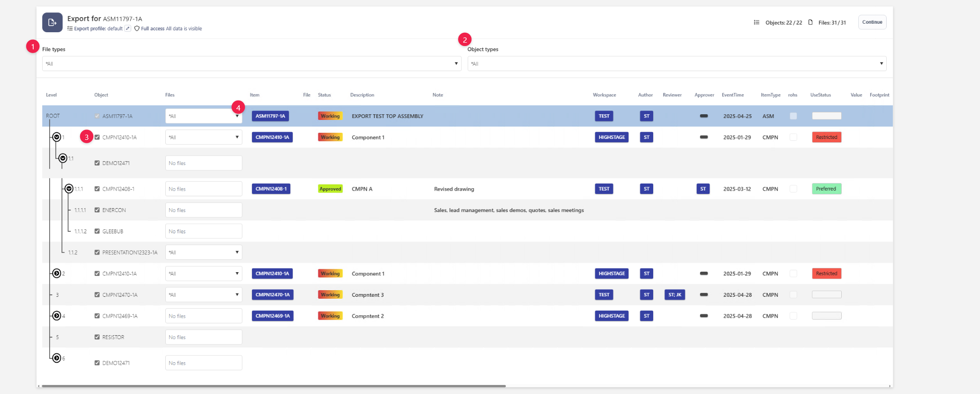Click the Workspace column header
The image size is (980, 394).
click(604, 95)
